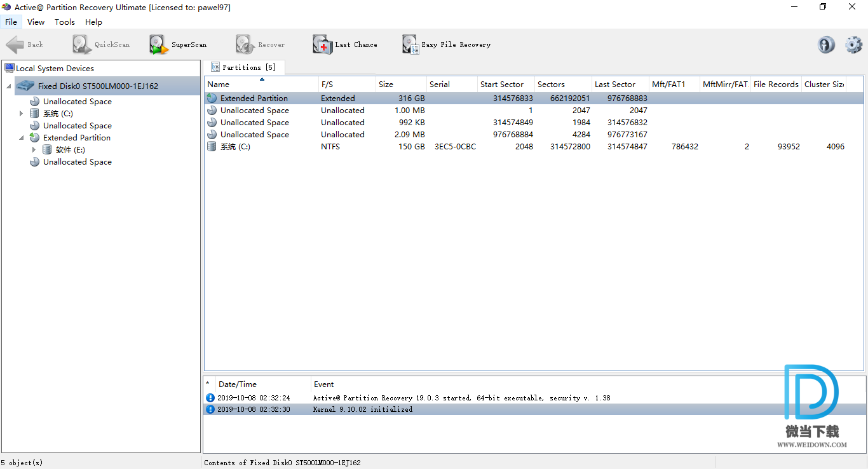Click icon of the 992 KB Unallocated Space row
The height and width of the screenshot is (469, 868).
click(212, 123)
